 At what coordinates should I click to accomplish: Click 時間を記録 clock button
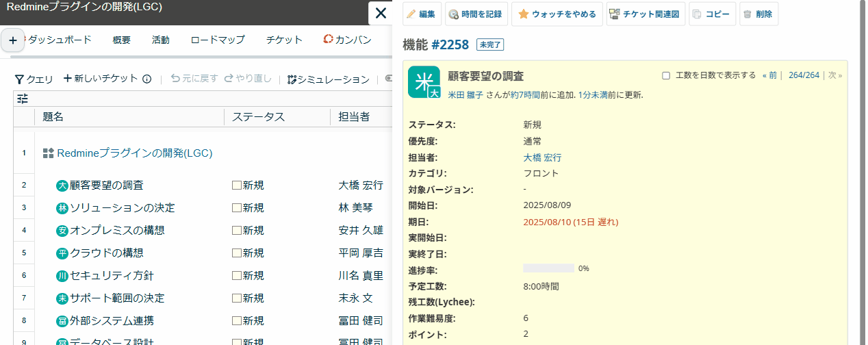click(x=475, y=14)
